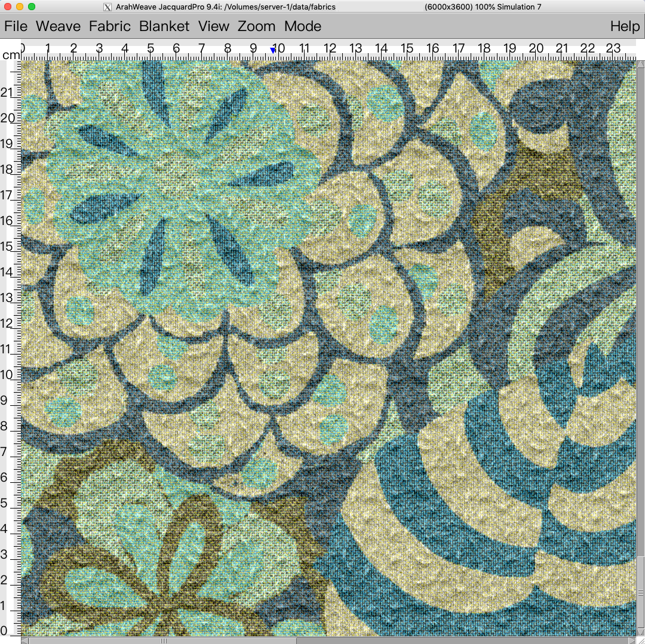This screenshot has height=644, width=645.
Task: Open the Help menu
Action: point(625,26)
